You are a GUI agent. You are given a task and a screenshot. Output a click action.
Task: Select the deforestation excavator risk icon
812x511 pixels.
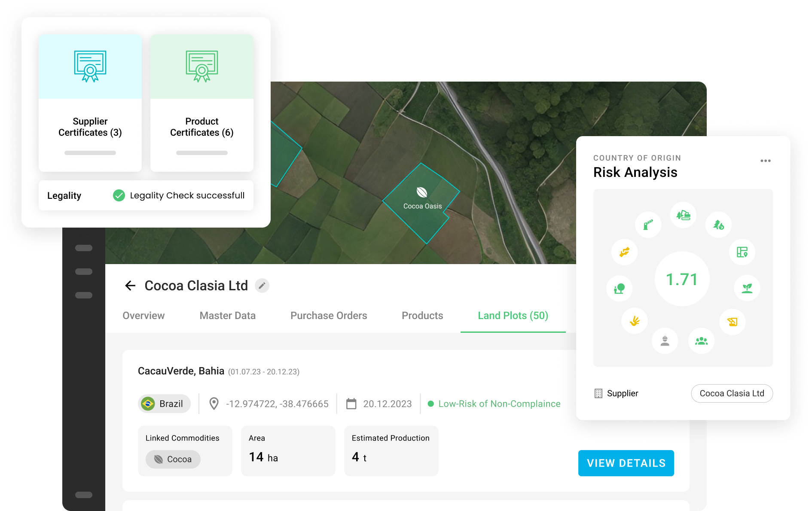point(683,215)
